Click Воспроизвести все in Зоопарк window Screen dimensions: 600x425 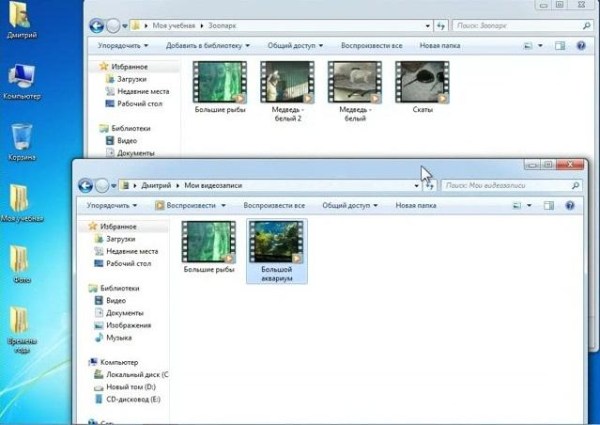371,45
